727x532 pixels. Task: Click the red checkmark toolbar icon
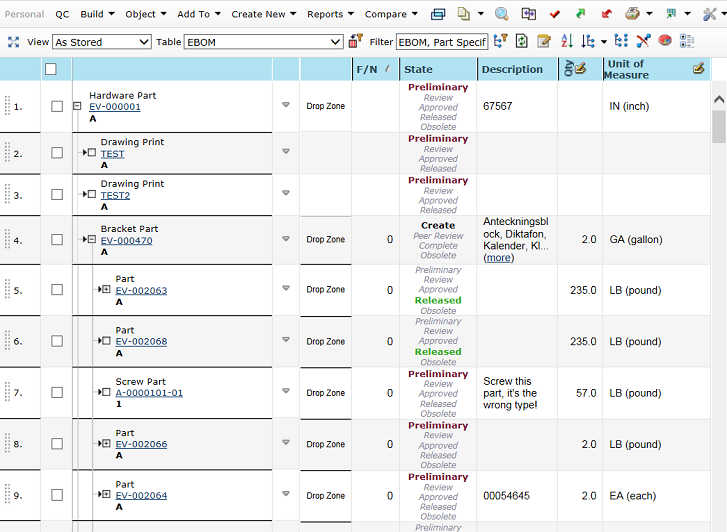(x=555, y=14)
